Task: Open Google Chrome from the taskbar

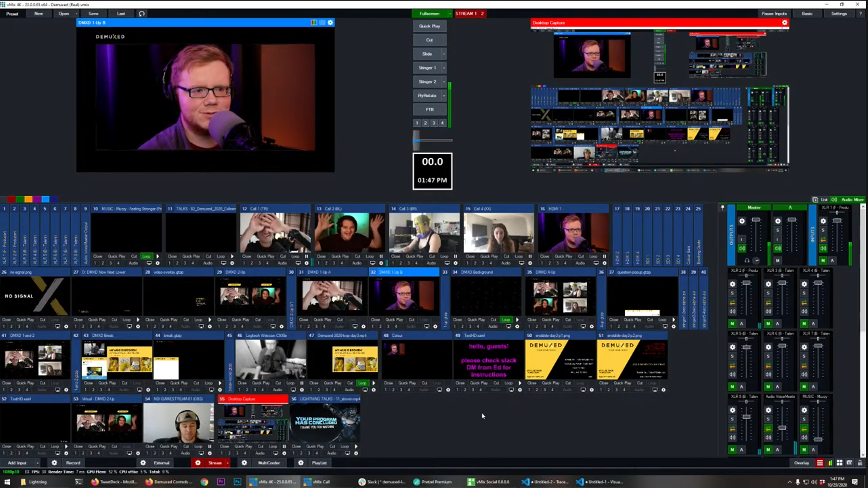Action: (x=204, y=482)
